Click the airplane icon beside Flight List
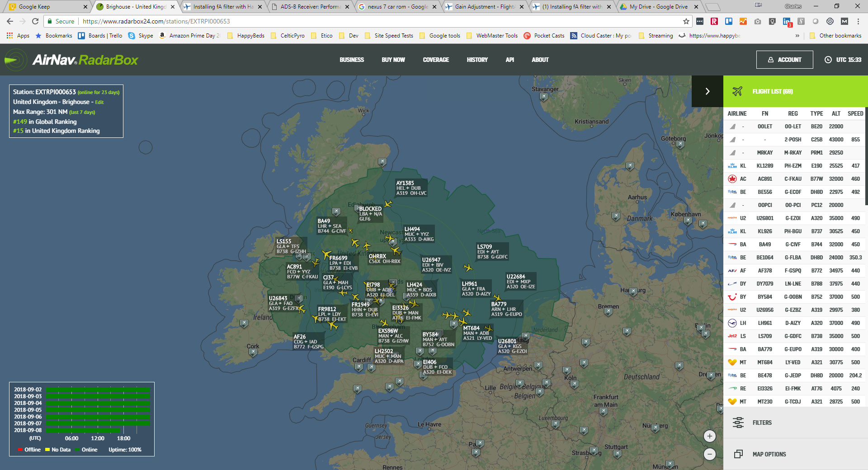This screenshot has width=868, height=470. [x=737, y=91]
